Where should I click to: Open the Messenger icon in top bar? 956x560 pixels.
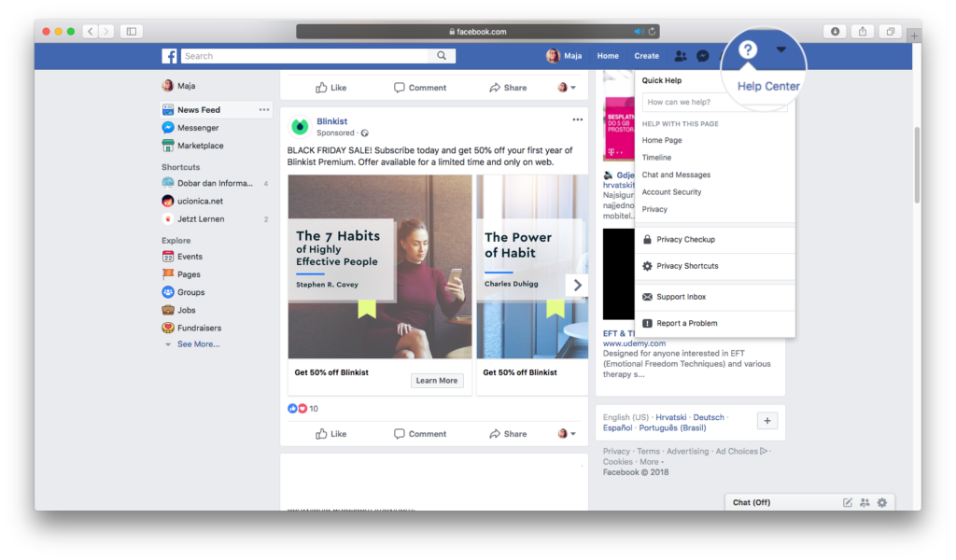[703, 56]
